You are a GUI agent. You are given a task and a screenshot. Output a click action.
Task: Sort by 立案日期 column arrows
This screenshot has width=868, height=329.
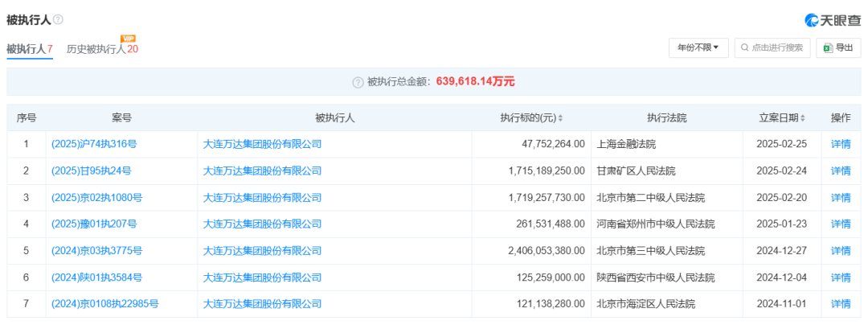pos(803,118)
